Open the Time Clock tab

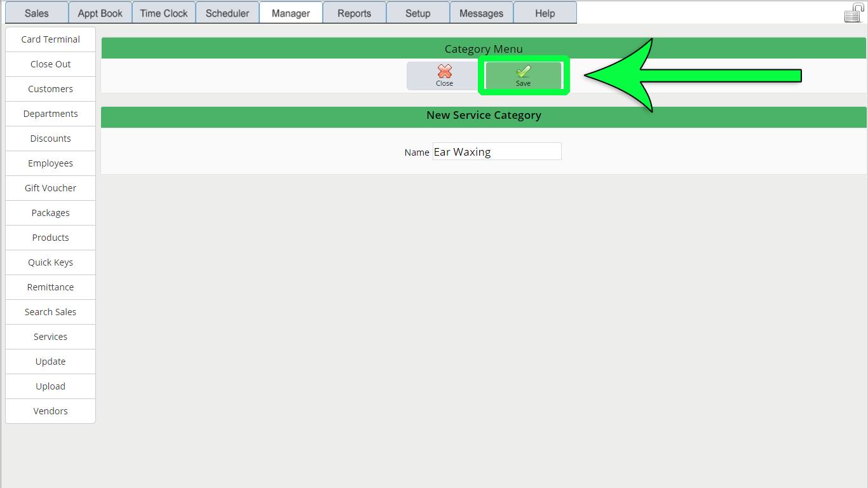click(x=164, y=13)
